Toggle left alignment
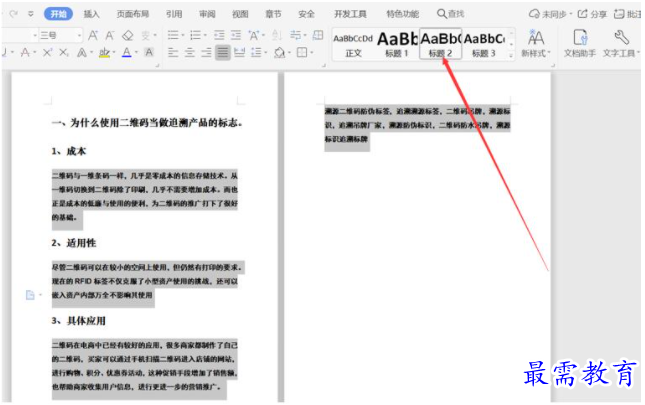The width and height of the screenshot is (645, 405). point(173,53)
